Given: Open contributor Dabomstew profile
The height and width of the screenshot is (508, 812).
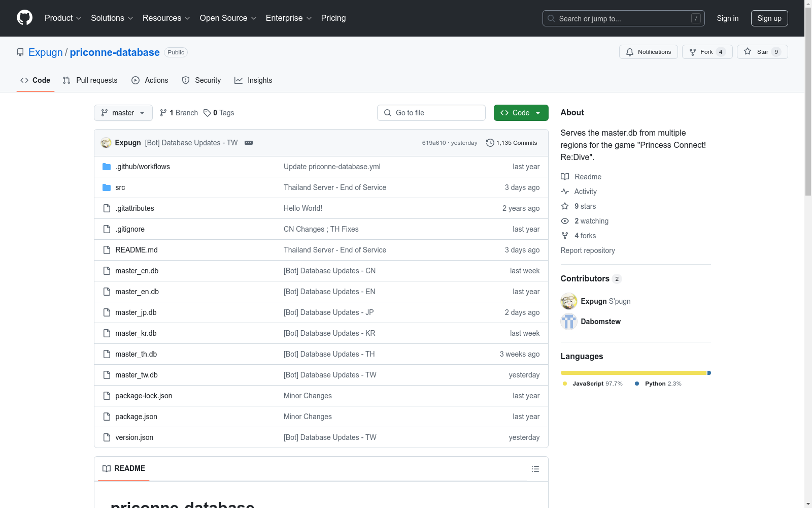Looking at the screenshot, I should (601, 322).
